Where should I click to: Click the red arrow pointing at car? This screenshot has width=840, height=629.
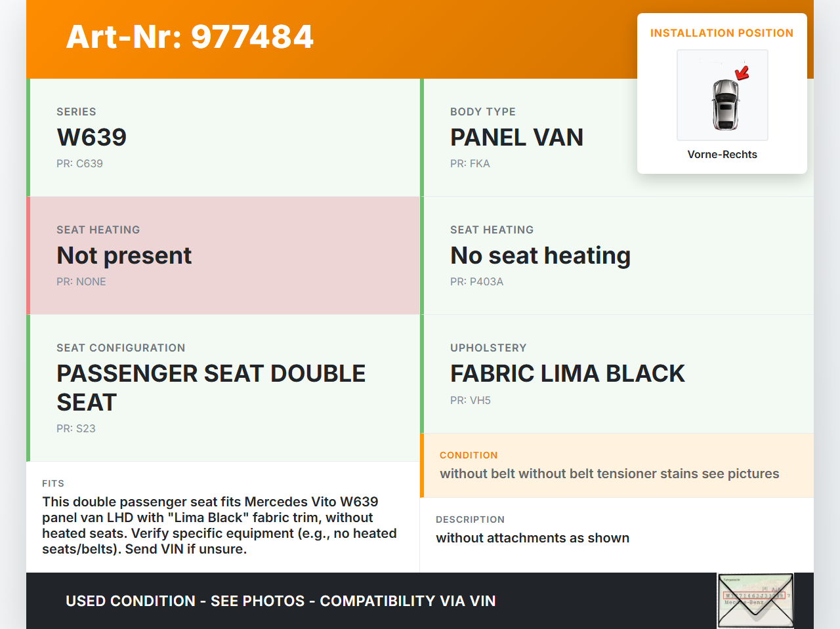pos(742,73)
